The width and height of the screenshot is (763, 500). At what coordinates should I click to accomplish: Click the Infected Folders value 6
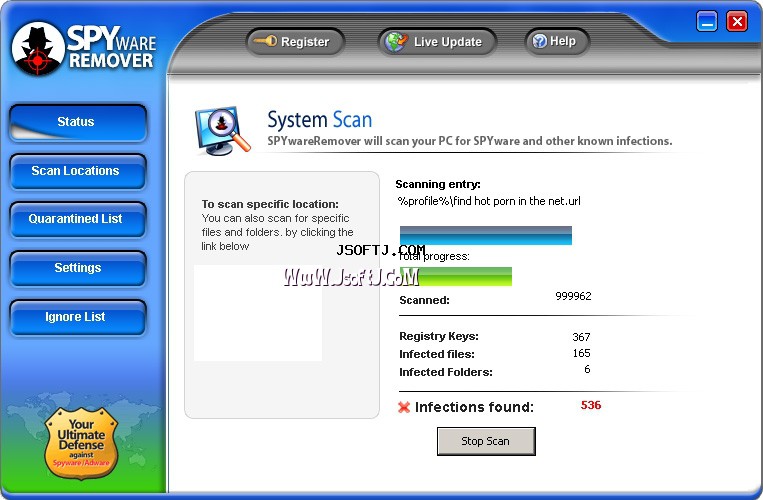[587, 369]
